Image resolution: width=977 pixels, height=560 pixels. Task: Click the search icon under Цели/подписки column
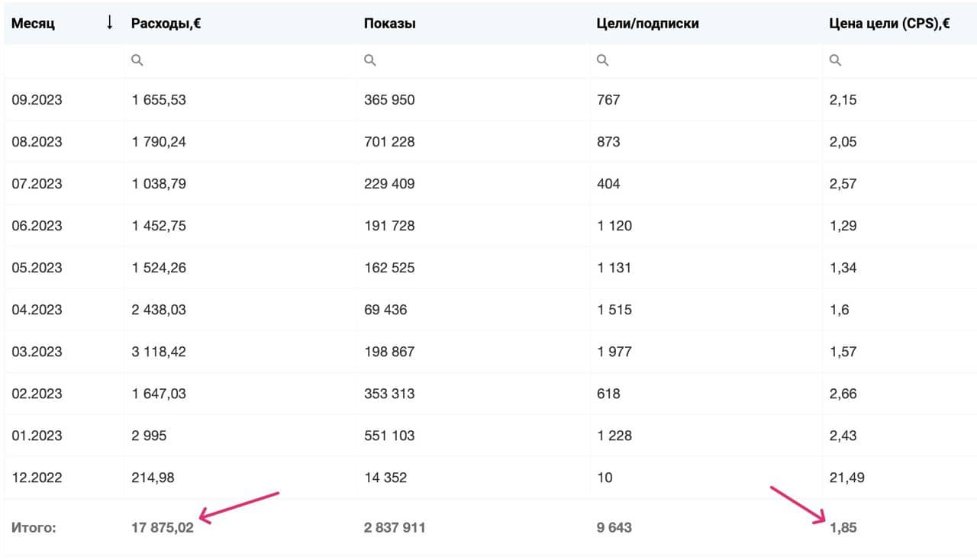[602, 60]
